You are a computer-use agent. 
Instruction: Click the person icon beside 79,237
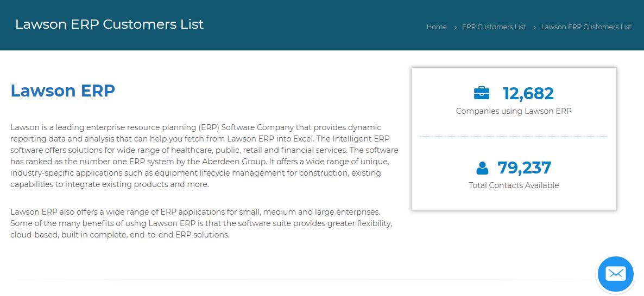tap(482, 168)
